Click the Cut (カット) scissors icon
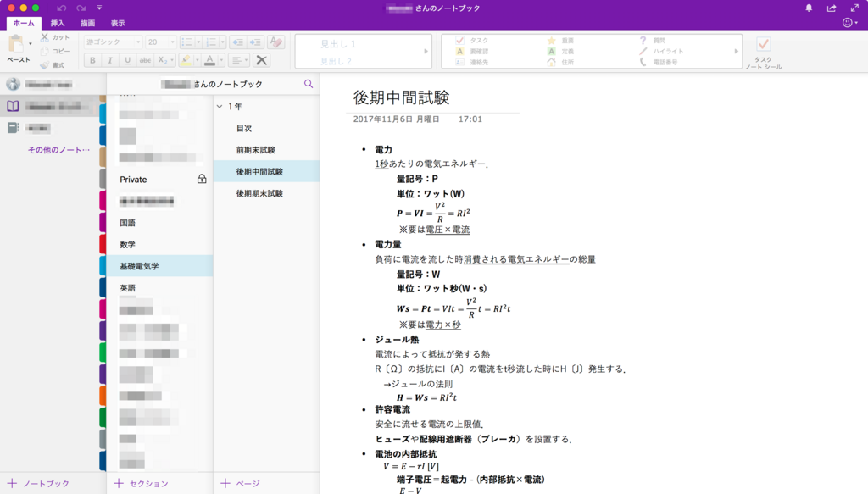Image resolution: width=868 pixels, height=494 pixels. 45,37
